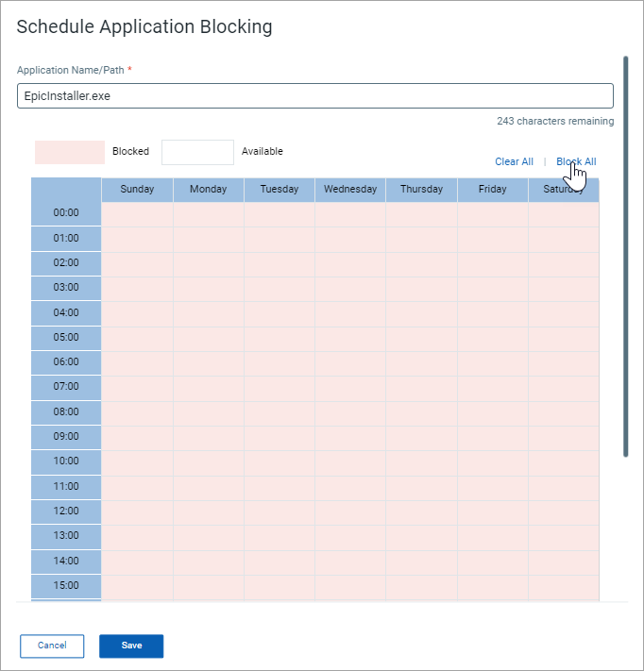Toggle the Saturday 13:00 cell
The image size is (644, 671).
click(x=564, y=537)
